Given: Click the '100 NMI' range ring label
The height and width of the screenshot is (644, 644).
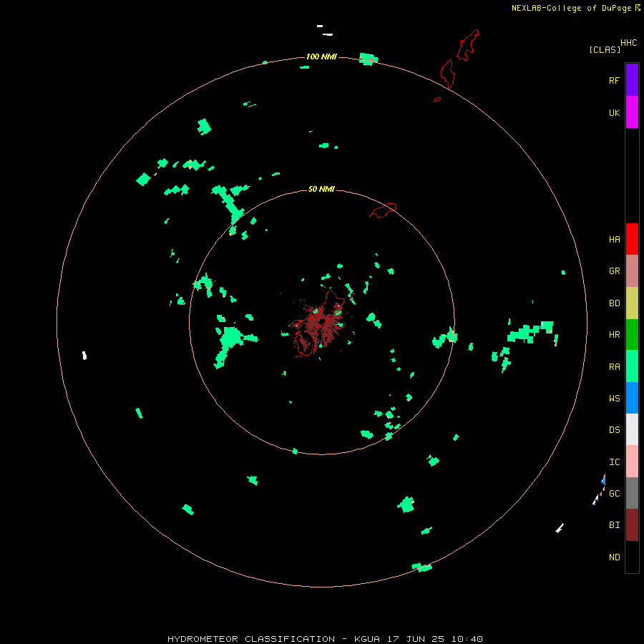Looking at the screenshot, I should point(321,57).
